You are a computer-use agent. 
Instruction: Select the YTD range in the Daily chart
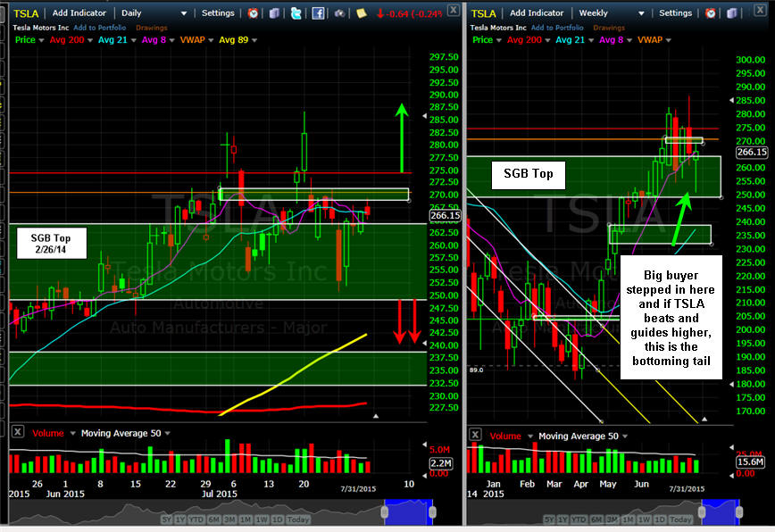pyautogui.click(x=196, y=520)
